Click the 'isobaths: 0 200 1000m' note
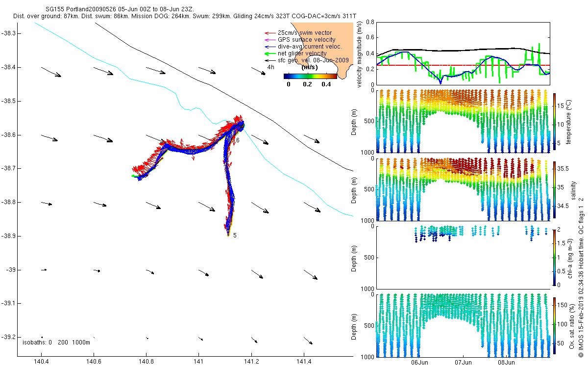 56,342
